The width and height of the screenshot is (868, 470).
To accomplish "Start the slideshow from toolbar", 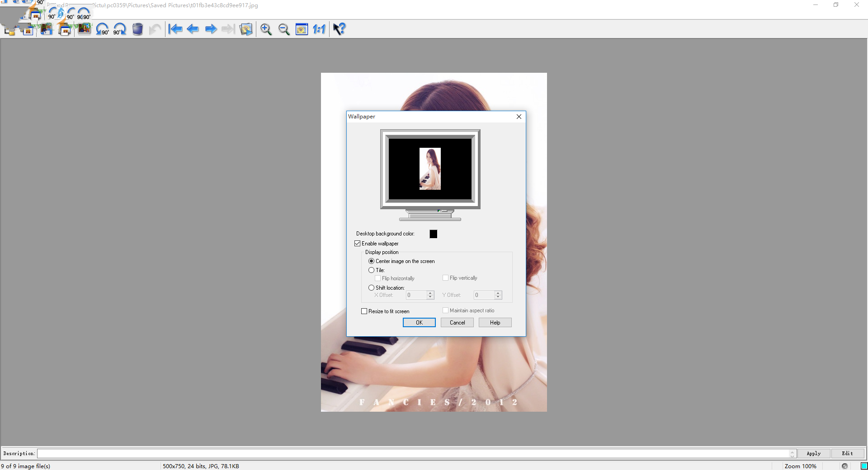I will [246, 29].
